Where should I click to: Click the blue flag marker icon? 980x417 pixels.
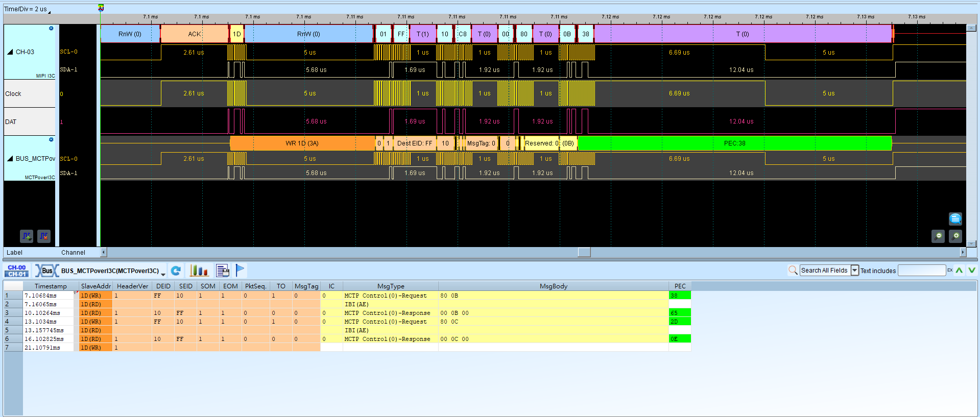(x=240, y=270)
